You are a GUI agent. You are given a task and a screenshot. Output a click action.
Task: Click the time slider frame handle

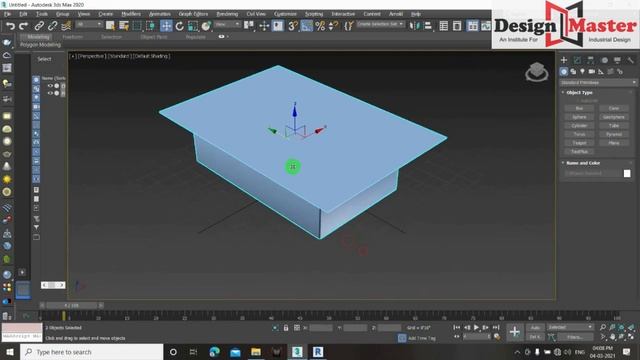tap(71, 305)
